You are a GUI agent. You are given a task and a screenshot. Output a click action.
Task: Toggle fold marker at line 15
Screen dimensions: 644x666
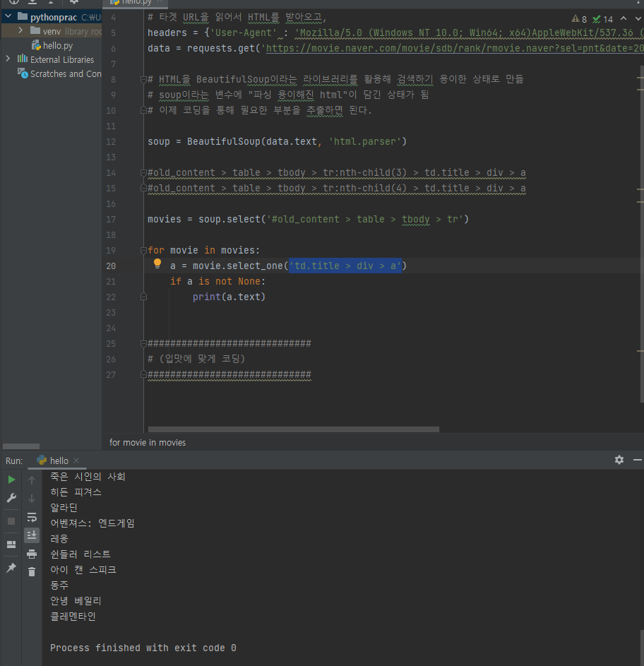coord(143,188)
